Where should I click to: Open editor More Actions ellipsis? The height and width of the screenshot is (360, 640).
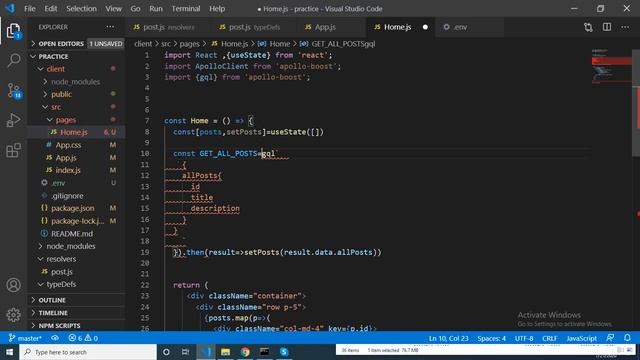pos(625,27)
